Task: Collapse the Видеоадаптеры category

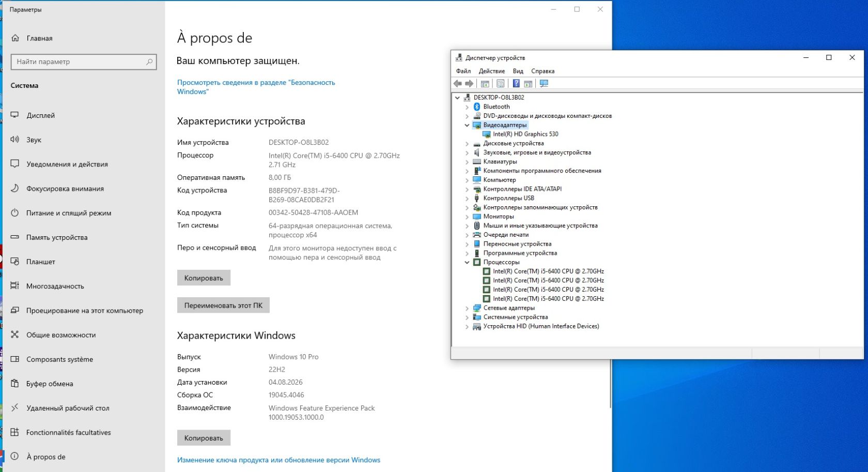Action: pyautogui.click(x=467, y=125)
